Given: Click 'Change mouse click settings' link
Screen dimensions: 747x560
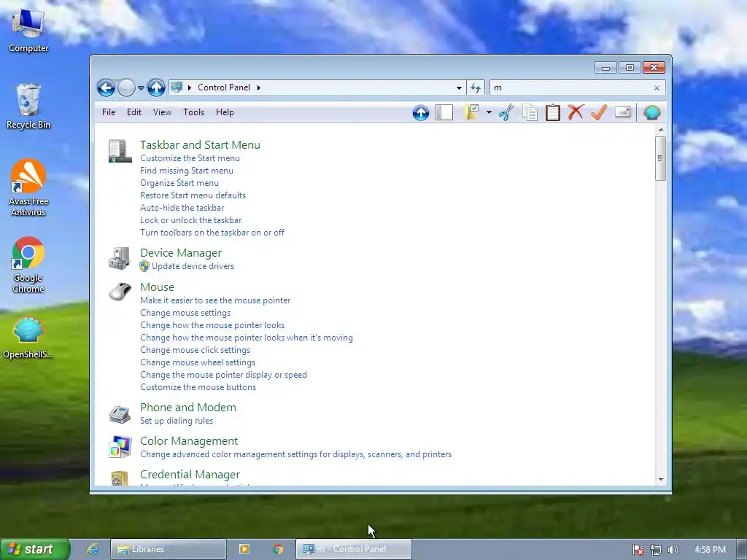Looking at the screenshot, I should coord(196,350).
